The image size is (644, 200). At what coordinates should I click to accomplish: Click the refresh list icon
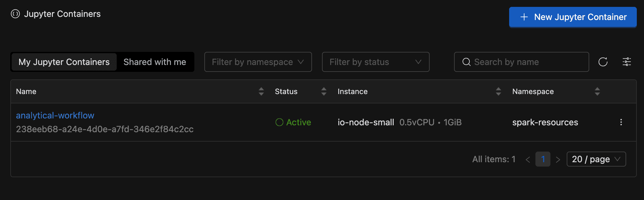pos(603,62)
